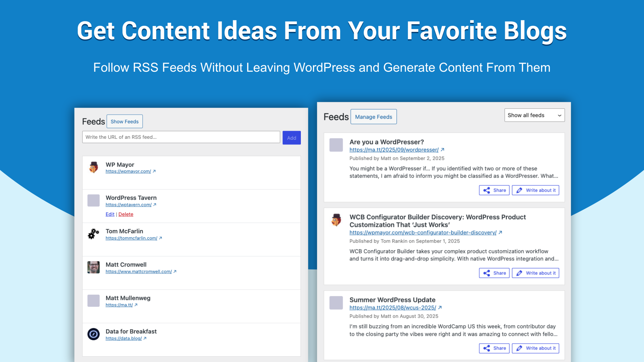
Task: Open the https://ma.tt/2025/09/wordpresser/ link
Action: (394, 150)
